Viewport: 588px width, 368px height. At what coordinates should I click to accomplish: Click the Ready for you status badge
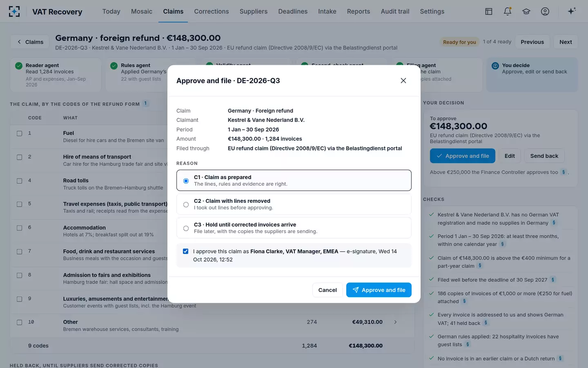click(x=459, y=42)
